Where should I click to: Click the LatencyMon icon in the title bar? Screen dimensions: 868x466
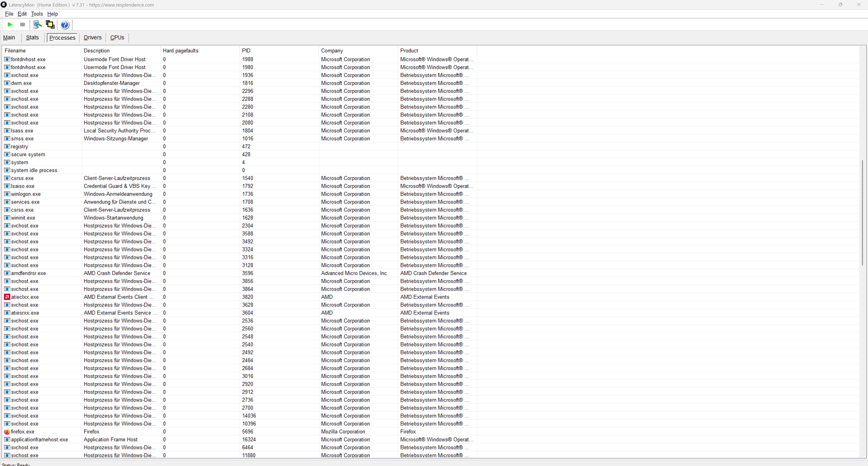click(x=4, y=5)
